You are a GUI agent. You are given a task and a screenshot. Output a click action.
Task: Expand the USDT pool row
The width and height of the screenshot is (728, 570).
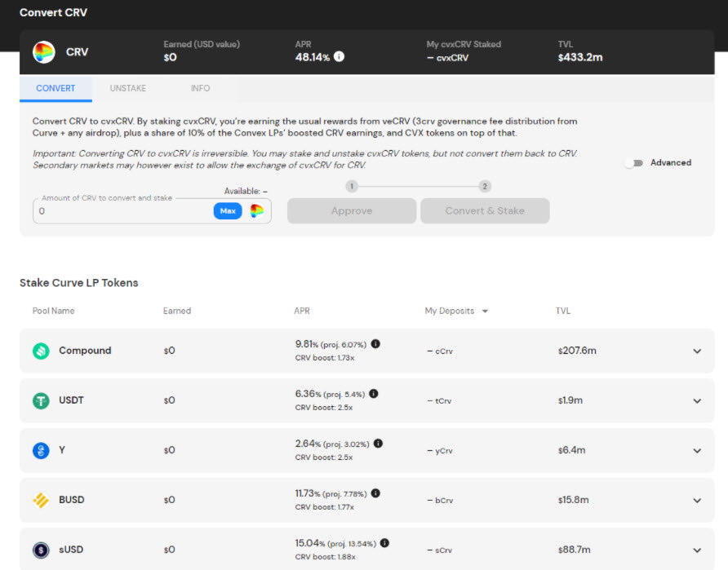tap(697, 400)
